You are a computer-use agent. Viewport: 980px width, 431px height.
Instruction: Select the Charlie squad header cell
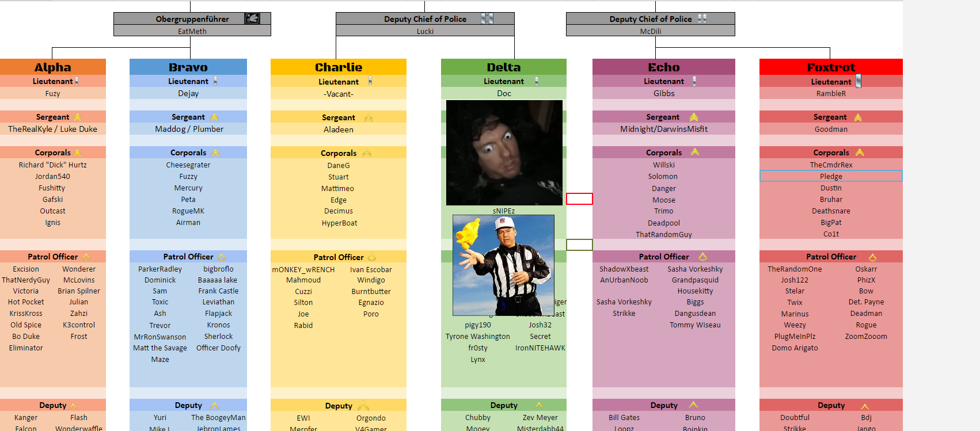point(339,67)
